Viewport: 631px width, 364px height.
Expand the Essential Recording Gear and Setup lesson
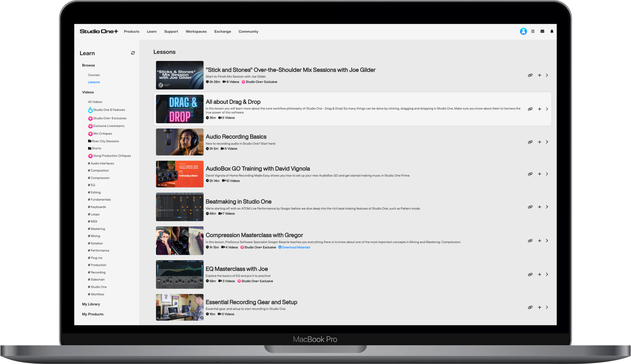pos(547,307)
